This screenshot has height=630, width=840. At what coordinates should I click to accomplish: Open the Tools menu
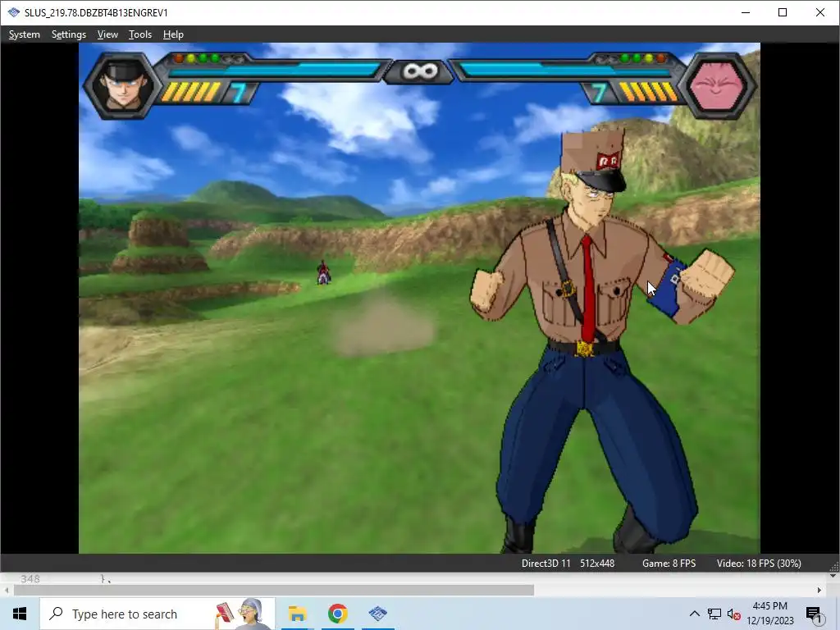pos(139,34)
